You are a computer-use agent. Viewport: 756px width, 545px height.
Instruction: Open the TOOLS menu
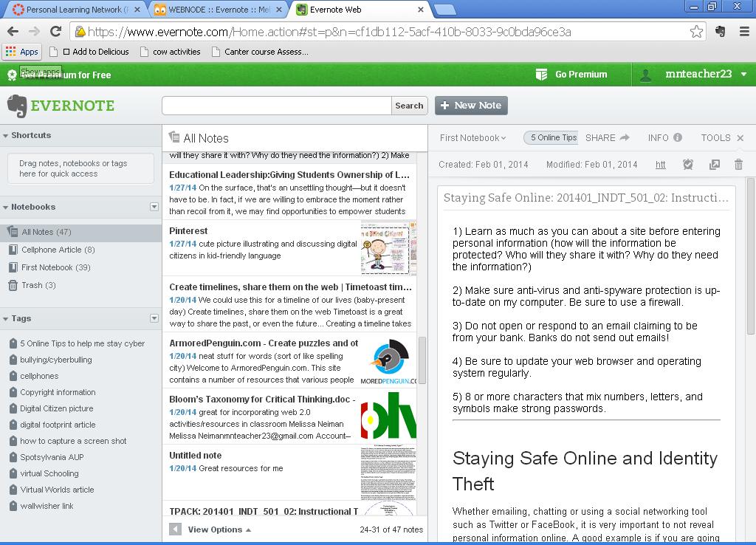pyautogui.click(x=715, y=138)
